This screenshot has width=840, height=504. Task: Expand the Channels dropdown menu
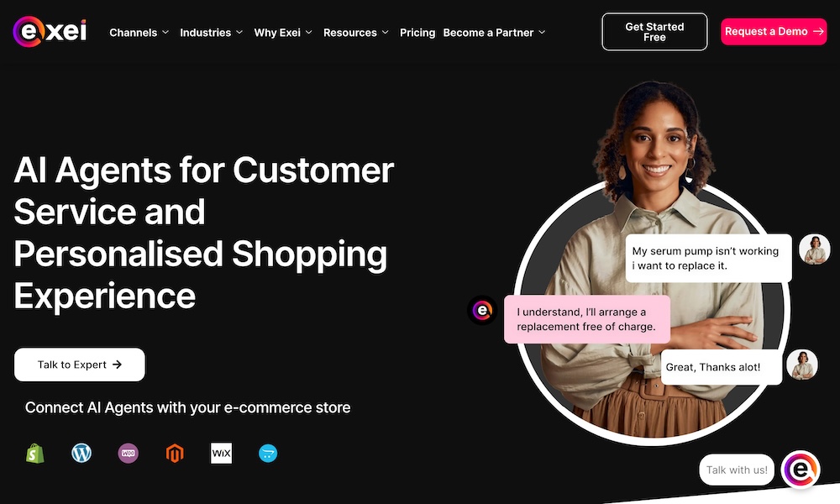139,33
